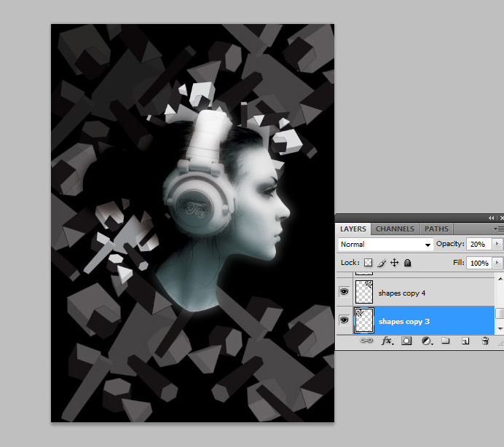The width and height of the screenshot is (504, 447).
Task: Add a layer mask
Action: (x=406, y=341)
